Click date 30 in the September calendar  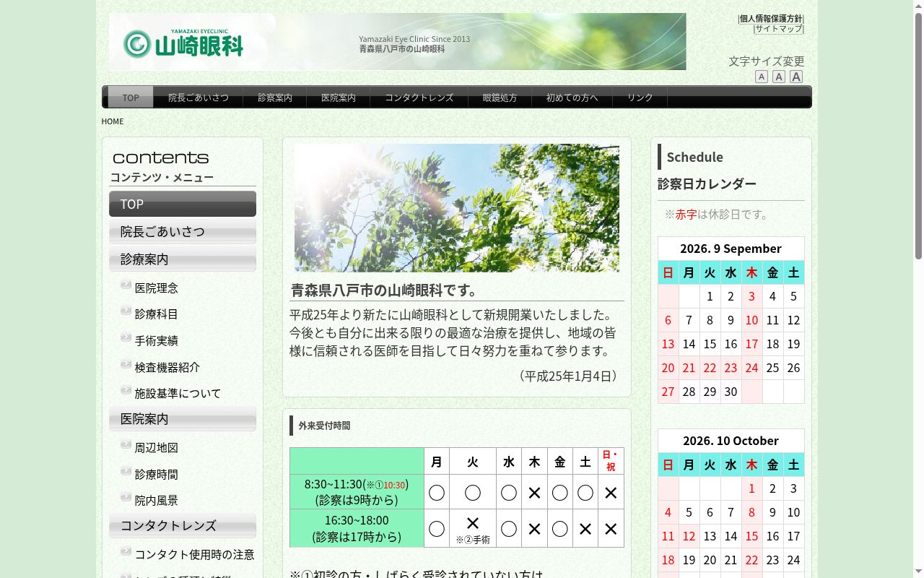(731, 391)
